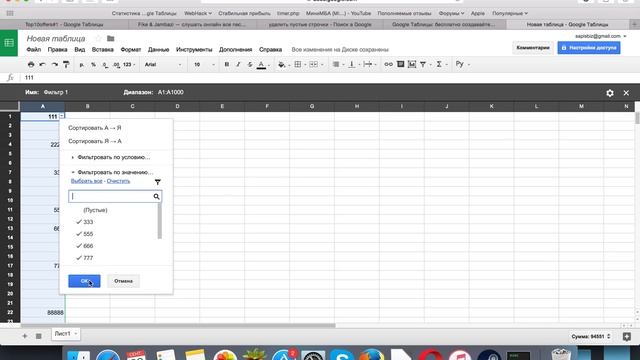The image size is (640, 360).
Task: Click the Очистить link
Action: tap(118, 181)
